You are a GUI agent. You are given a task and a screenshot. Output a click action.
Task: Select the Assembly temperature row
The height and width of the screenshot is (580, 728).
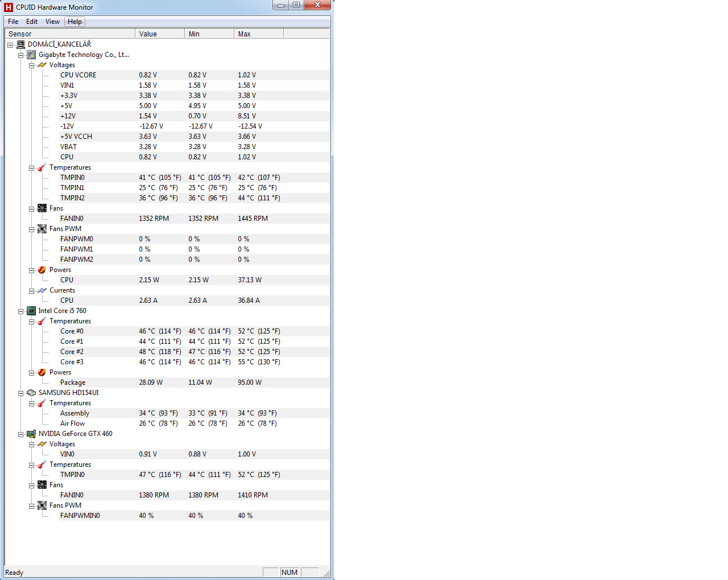tap(195, 413)
